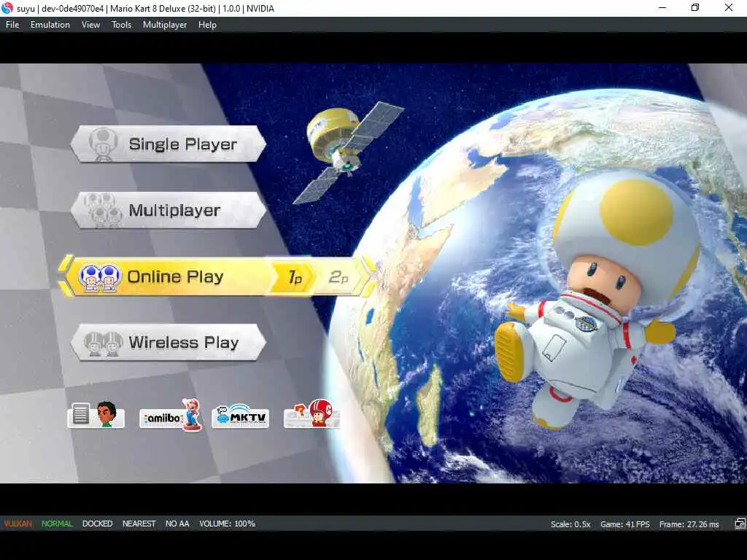This screenshot has height=560, width=747.
Task: Toggle the NORMAL GPU accuracy indicator
Action: coord(57,524)
